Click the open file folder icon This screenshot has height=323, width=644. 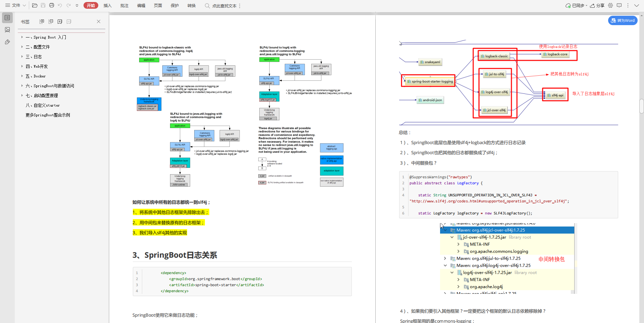[35, 5]
